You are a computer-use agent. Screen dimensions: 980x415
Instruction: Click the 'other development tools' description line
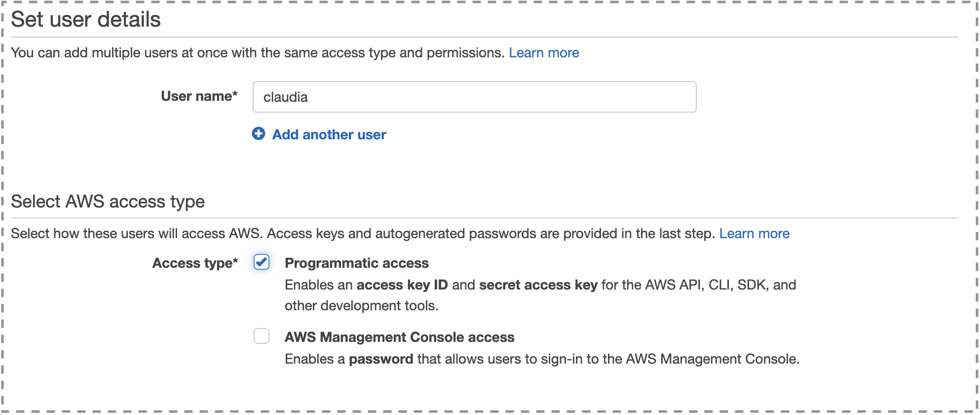361,306
